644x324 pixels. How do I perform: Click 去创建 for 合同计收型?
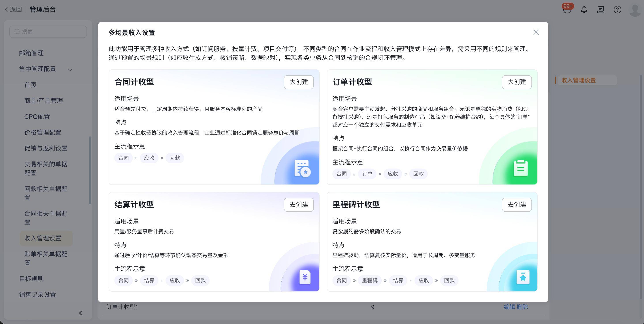299,82
